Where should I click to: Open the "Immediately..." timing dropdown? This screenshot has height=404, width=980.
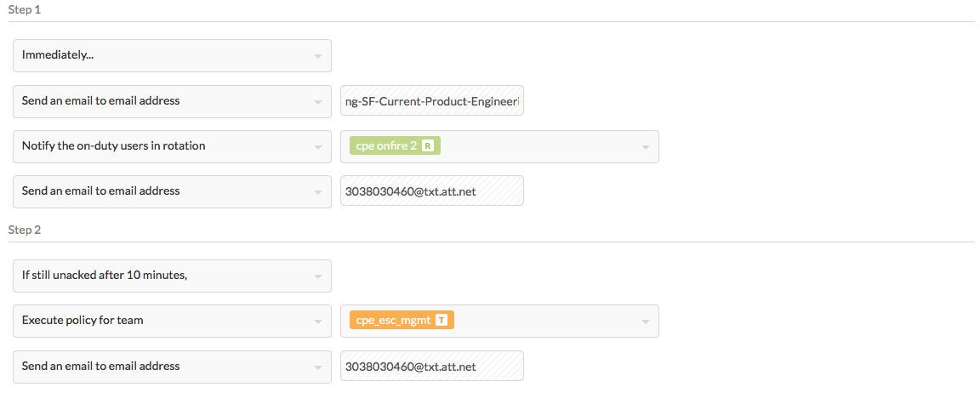(172, 55)
